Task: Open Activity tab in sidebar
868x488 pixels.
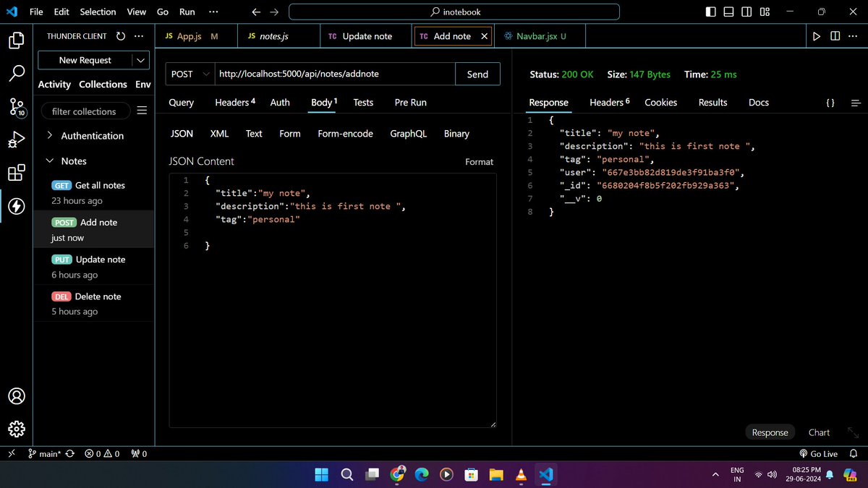Action: click(x=54, y=85)
